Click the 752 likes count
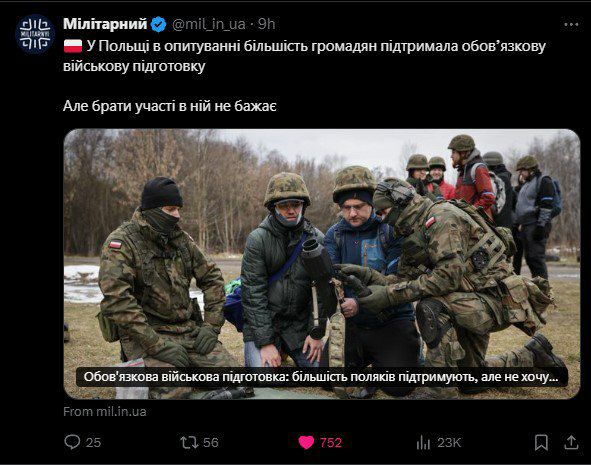Image resolution: width=591 pixels, height=465 pixels. (331, 442)
